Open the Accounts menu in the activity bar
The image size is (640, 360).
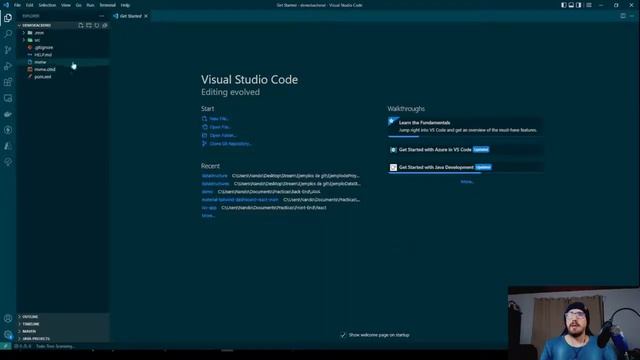click(8, 318)
